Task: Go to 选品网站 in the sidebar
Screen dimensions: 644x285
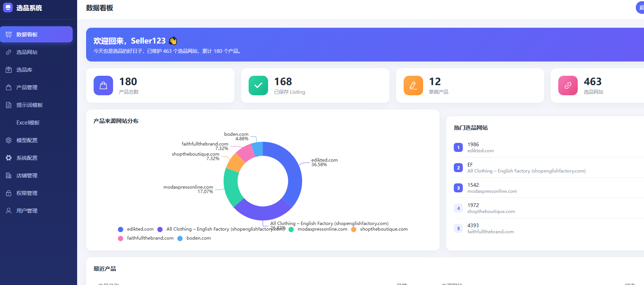Action: click(36, 52)
